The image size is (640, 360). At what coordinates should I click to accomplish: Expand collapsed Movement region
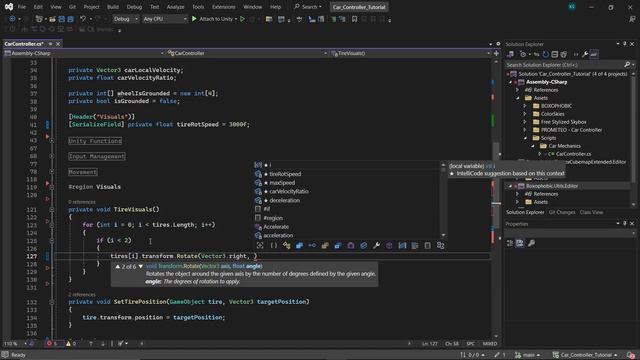(x=51, y=171)
